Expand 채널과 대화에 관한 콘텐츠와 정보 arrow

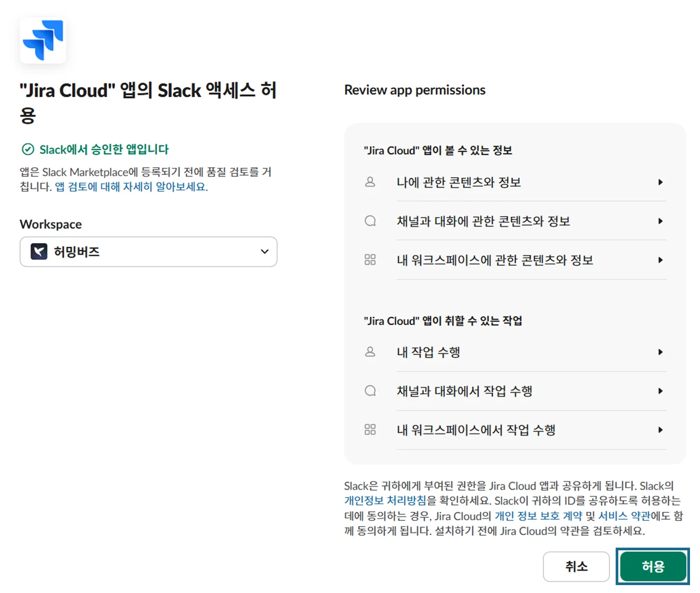[x=660, y=221]
